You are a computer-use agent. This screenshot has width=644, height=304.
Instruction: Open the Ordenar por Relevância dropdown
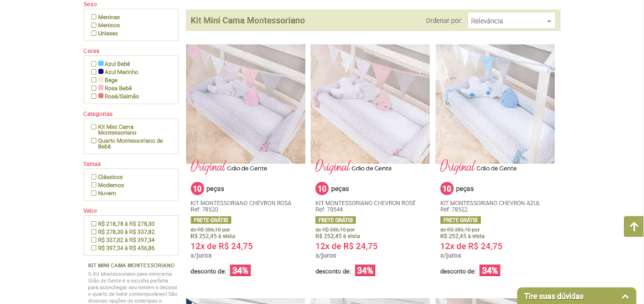click(511, 21)
